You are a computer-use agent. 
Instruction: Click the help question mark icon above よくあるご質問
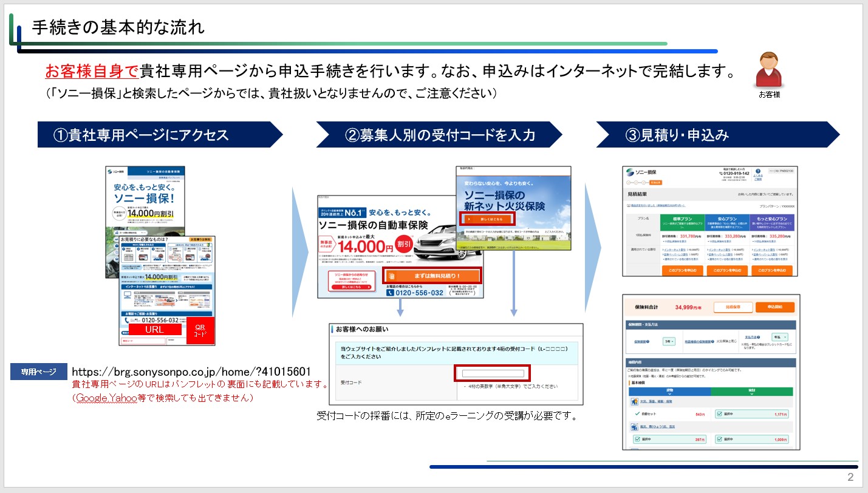(x=758, y=171)
